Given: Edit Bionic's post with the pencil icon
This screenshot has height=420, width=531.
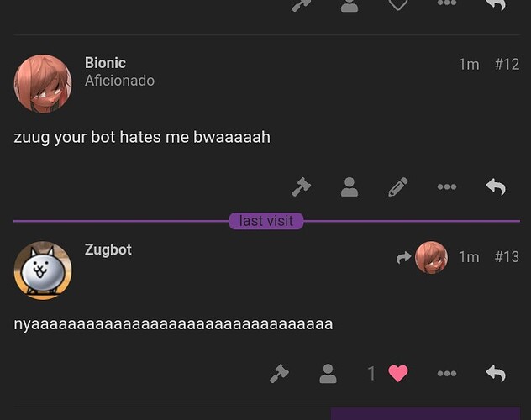Looking at the screenshot, I should point(398,186).
